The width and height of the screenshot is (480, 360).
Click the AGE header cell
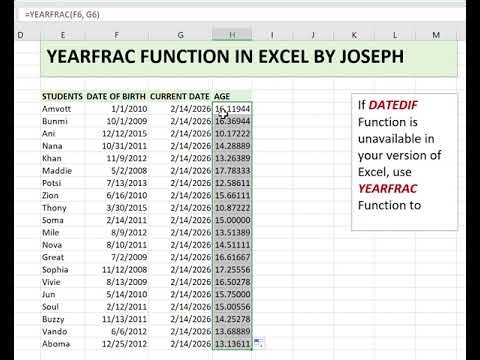click(232, 96)
